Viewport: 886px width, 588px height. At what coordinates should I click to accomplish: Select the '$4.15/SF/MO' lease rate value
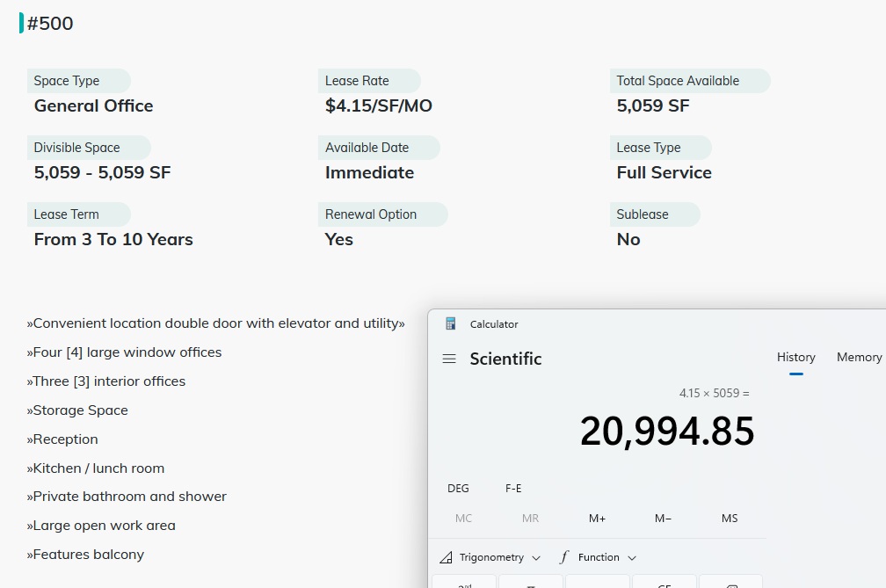click(379, 105)
